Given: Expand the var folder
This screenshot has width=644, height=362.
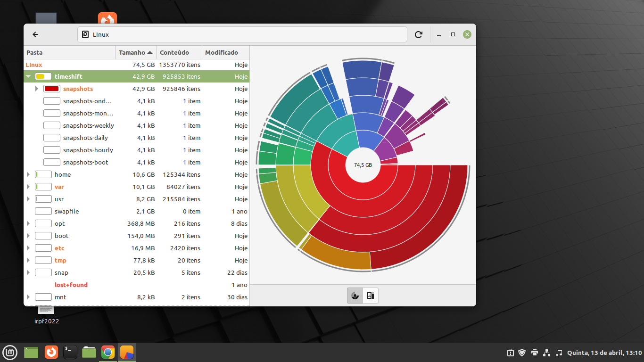Looking at the screenshot, I should pos(28,187).
